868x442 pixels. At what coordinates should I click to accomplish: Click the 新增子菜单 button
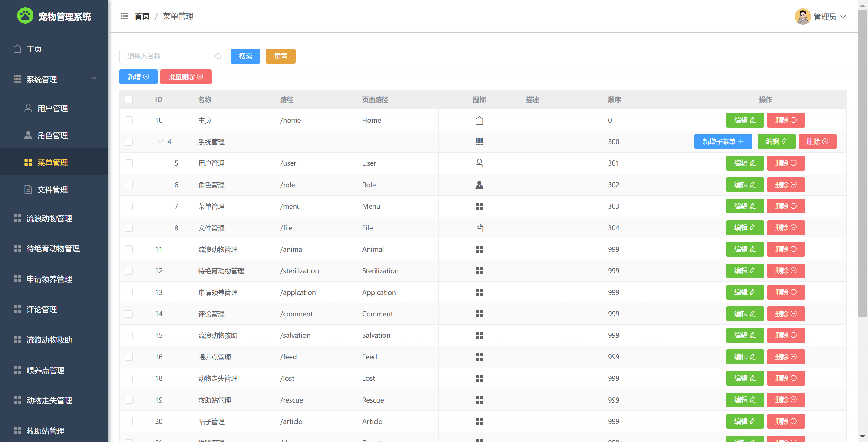click(723, 142)
